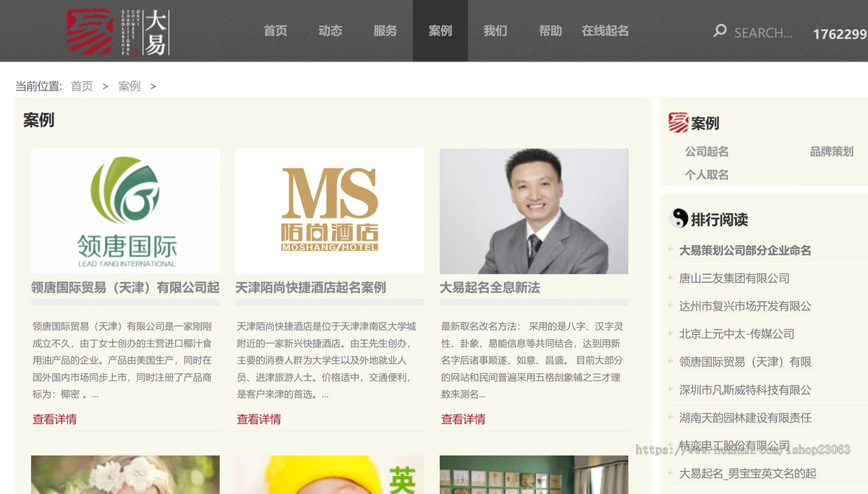Viewport: 868px width, 494px height.
Task: Open ranking item 达州市复兴市场开发有限公
Action: [745, 306]
